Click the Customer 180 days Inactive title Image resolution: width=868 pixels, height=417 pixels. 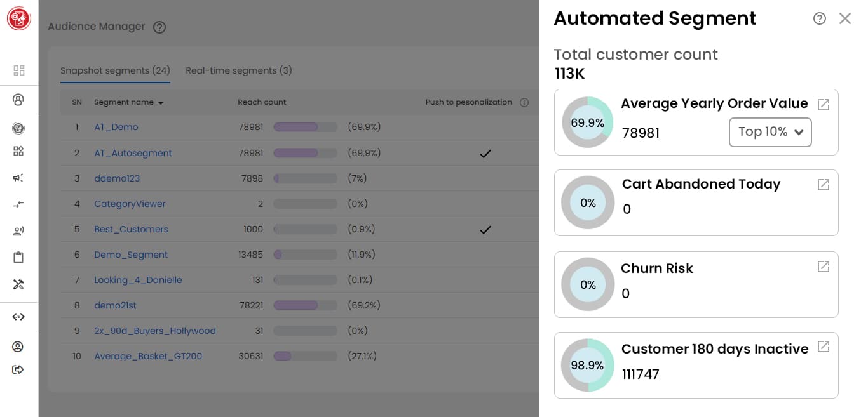[715, 349]
